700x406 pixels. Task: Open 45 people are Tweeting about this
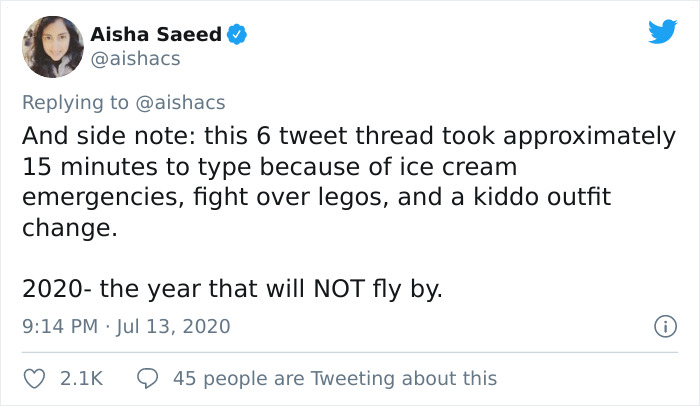(x=334, y=378)
